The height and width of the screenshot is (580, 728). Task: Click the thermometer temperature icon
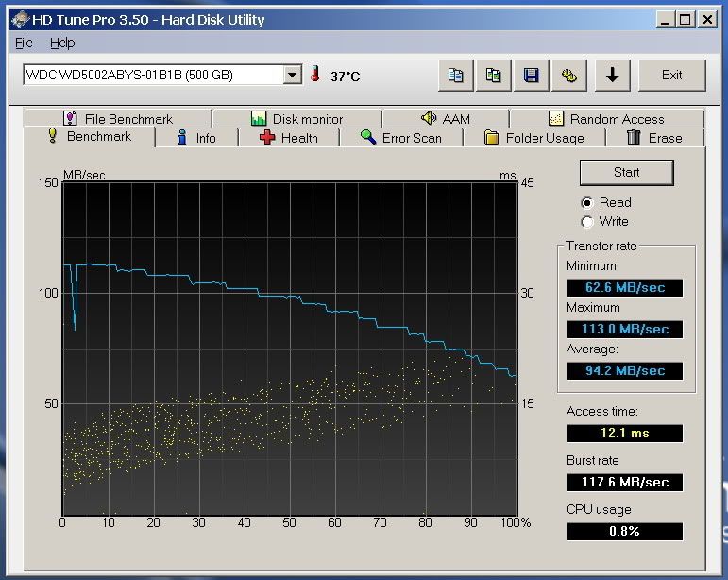tap(315, 75)
